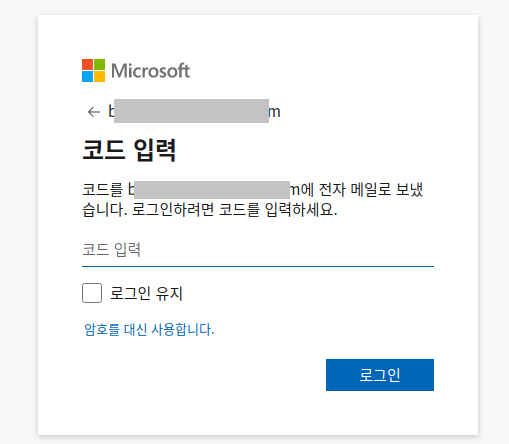
Task: Click the message starting with 코드를
Action: tap(253, 200)
